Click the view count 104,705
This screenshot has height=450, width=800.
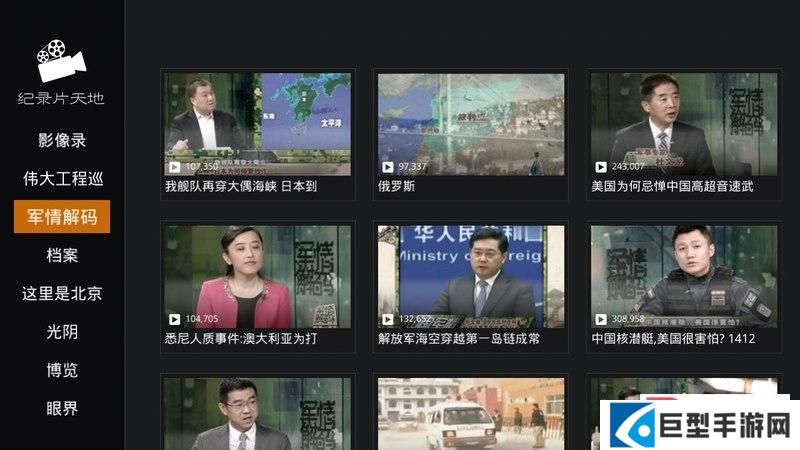coord(202,319)
